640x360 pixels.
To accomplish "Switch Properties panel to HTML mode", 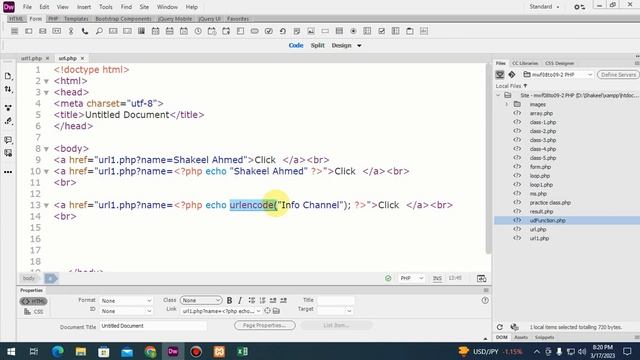I will pos(33,301).
